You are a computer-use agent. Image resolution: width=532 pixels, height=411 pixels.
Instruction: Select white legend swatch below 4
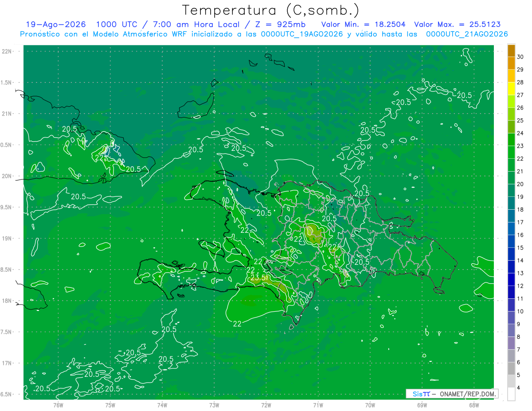click(x=511, y=394)
